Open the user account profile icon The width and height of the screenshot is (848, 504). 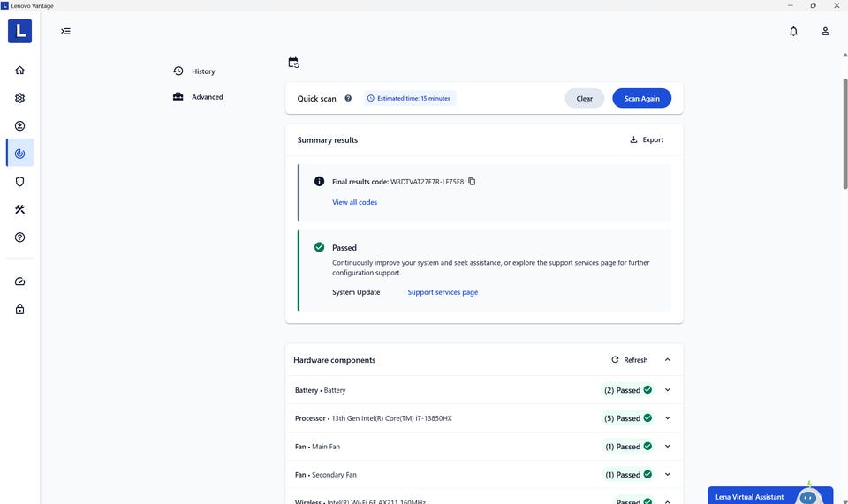(x=825, y=31)
